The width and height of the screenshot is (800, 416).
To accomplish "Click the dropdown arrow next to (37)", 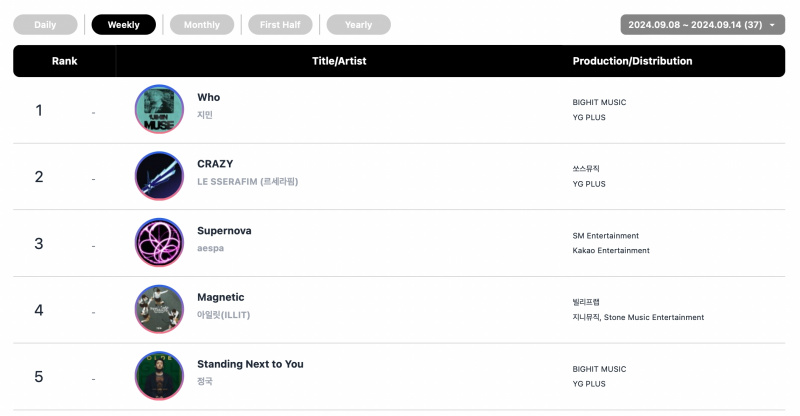I will [x=772, y=25].
